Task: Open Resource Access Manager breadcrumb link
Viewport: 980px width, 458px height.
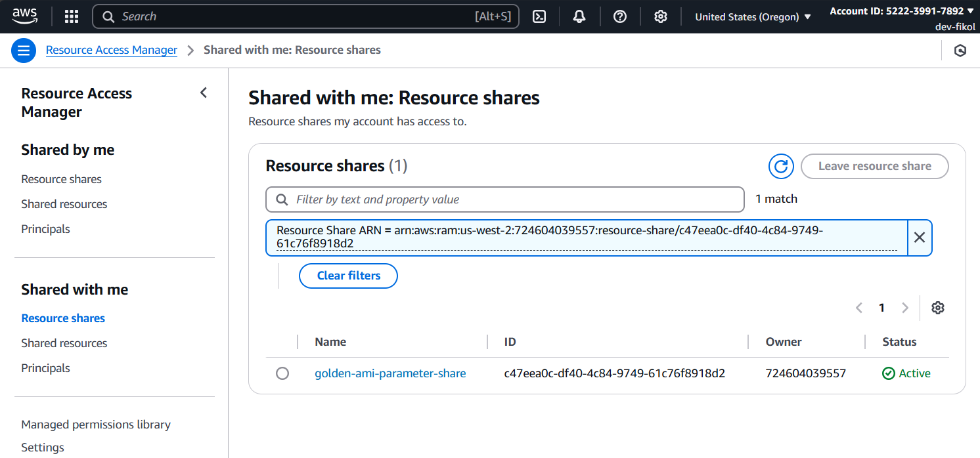Action: (112, 50)
